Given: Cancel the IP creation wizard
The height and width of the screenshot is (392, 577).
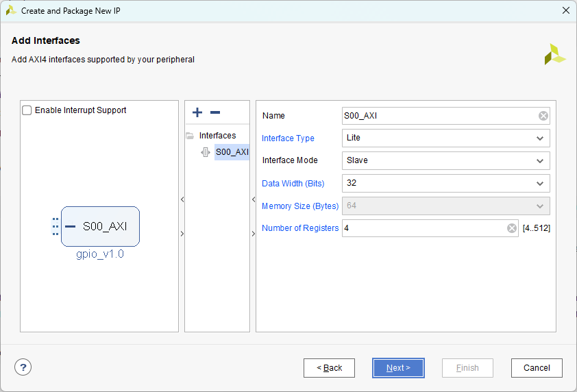Looking at the screenshot, I should [537, 368].
